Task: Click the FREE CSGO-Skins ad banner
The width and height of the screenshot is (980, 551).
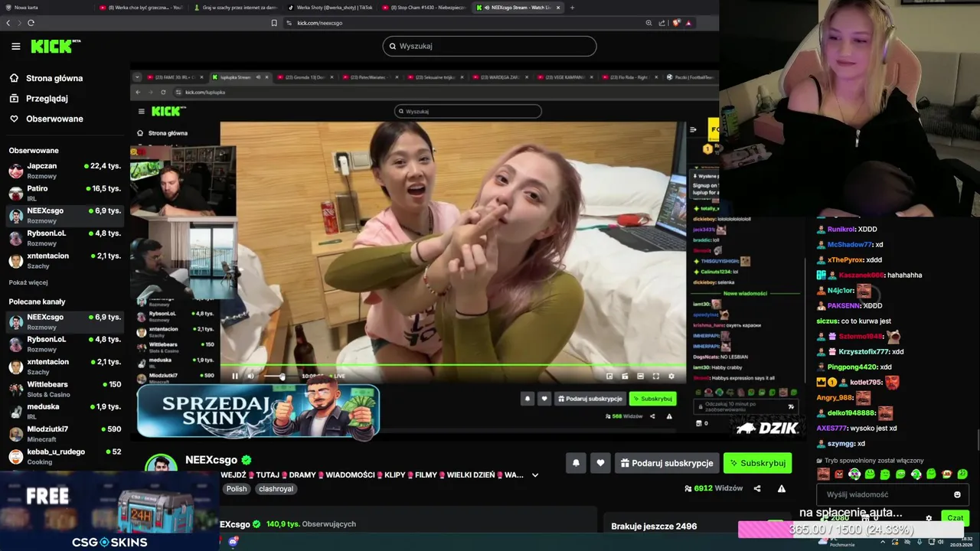Action: tap(109, 511)
